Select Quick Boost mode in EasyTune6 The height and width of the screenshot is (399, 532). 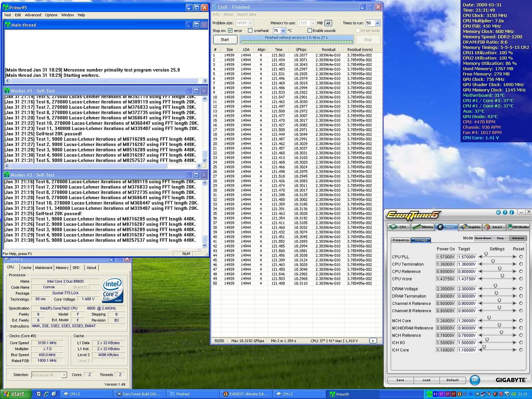click(483, 238)
